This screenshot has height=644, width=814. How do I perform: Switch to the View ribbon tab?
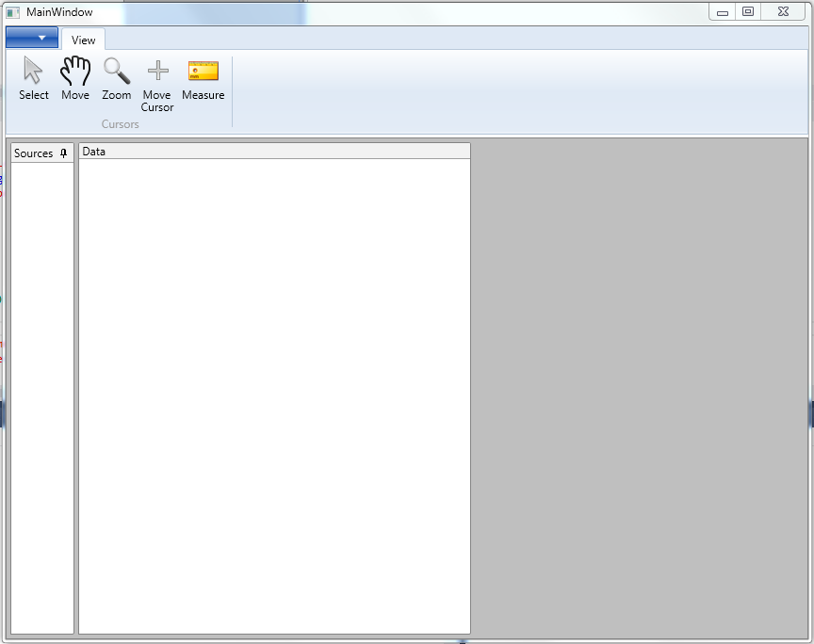tap(83, 40)
